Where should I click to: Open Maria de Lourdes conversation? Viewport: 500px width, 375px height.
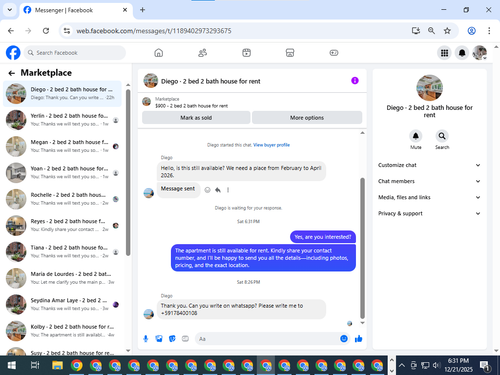coord(62,278)
